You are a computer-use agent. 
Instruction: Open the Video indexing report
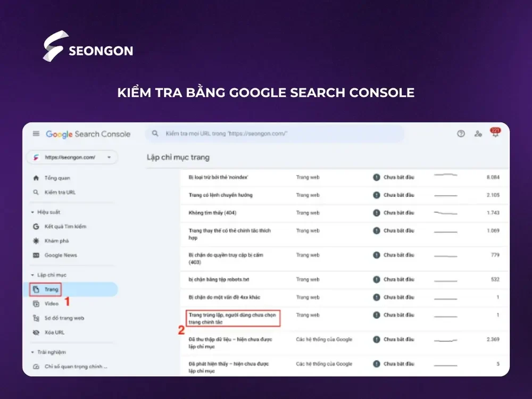tap(52, 304)
